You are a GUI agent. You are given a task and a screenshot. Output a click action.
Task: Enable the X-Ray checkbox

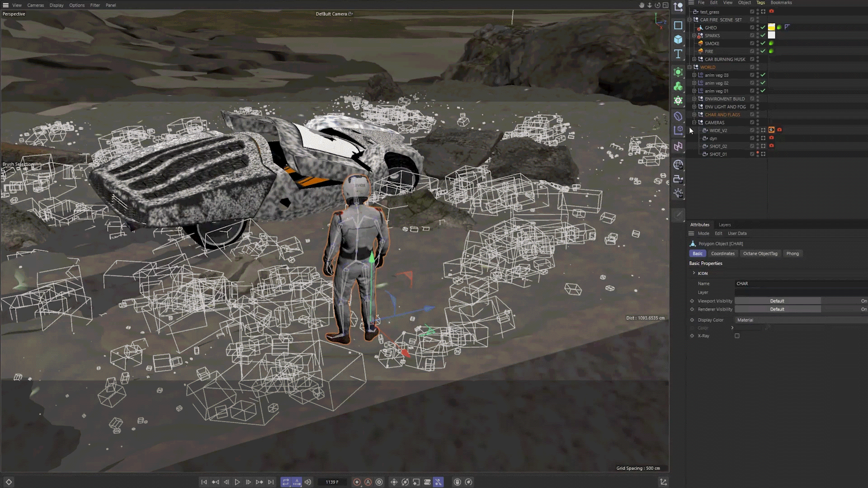click(737, 336)
